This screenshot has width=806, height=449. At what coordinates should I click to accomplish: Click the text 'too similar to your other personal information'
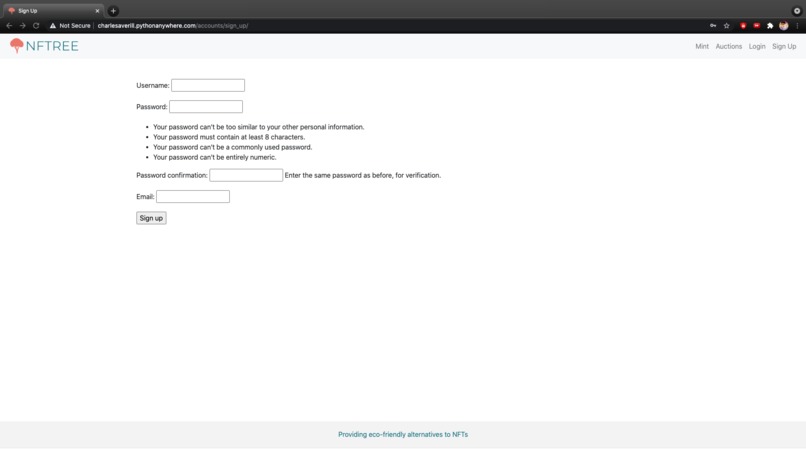(295, 127)
